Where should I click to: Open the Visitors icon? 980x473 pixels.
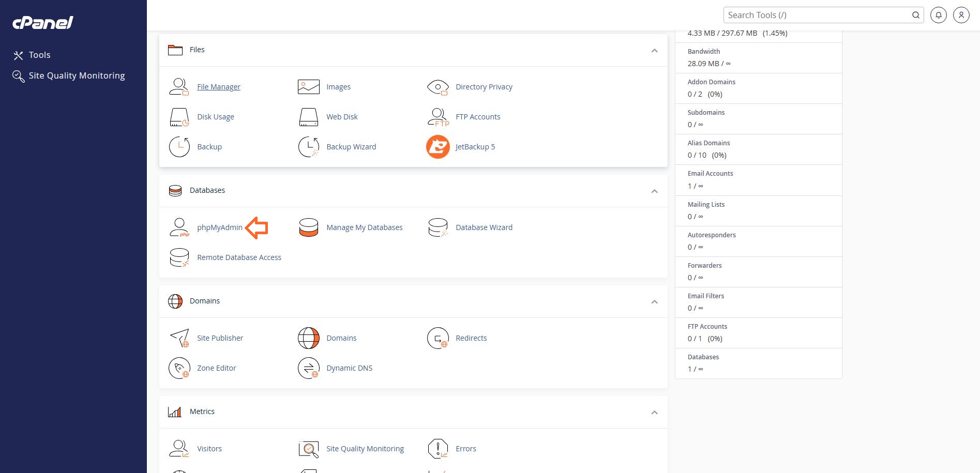(x=179, y=449)
